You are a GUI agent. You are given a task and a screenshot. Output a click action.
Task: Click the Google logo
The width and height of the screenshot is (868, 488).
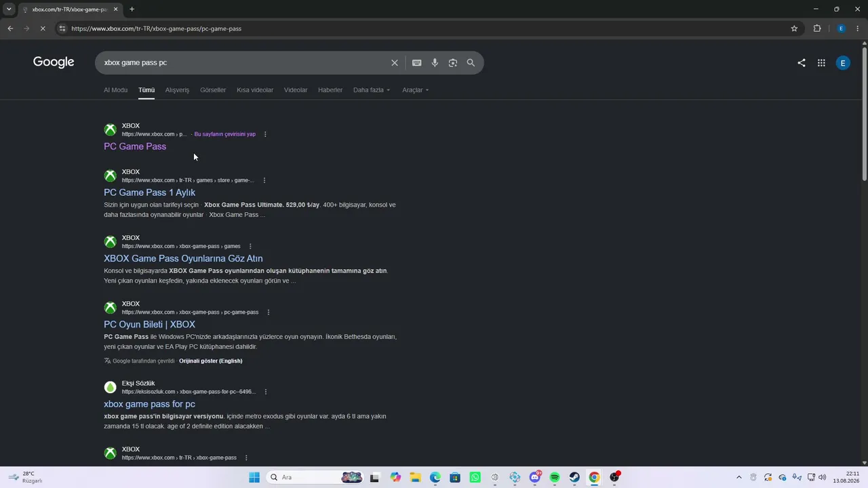54,62
